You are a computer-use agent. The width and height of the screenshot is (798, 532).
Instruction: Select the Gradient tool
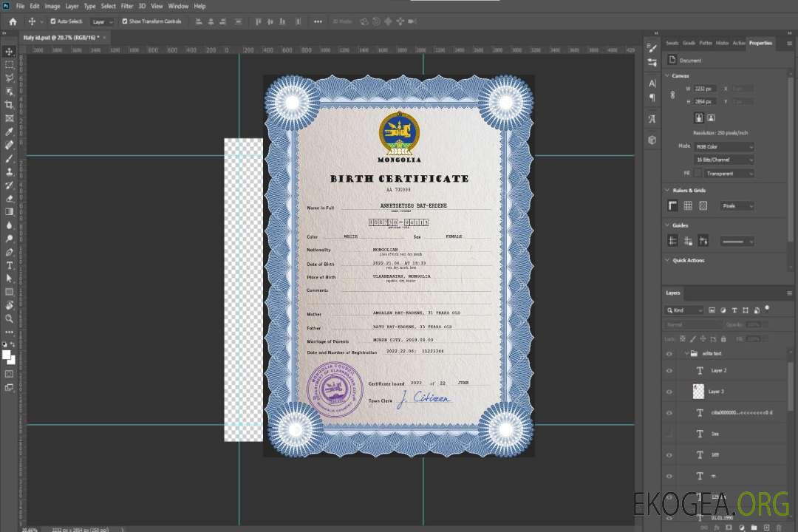(x=9, y=212)
